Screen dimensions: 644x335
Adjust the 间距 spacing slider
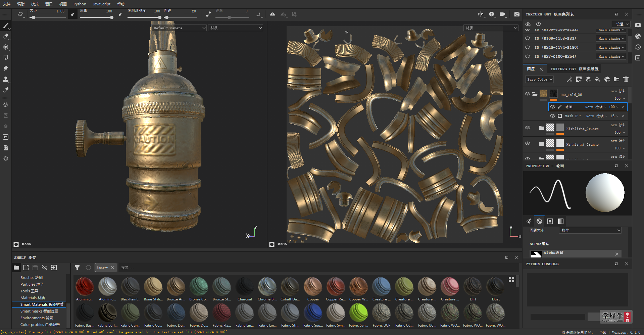(x=181, y=17)
